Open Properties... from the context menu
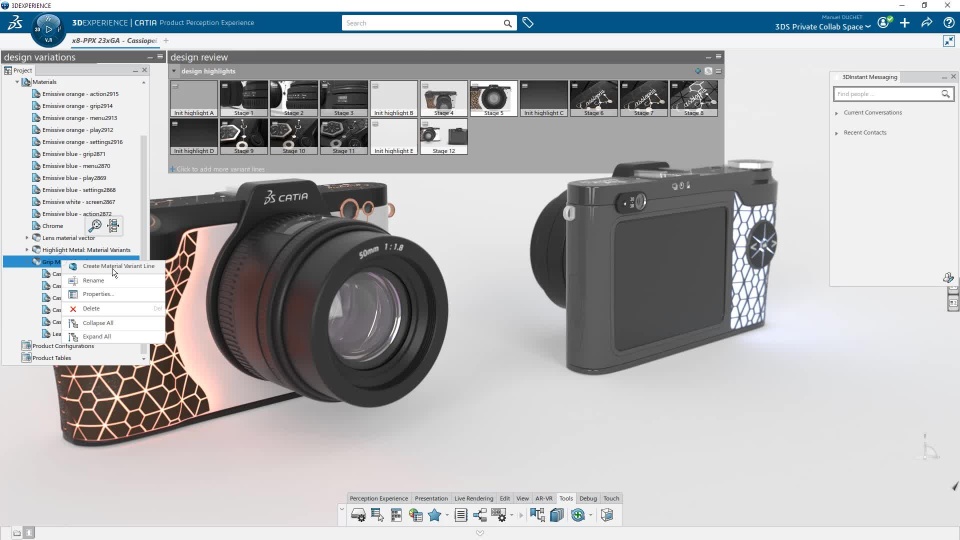Image resolution: width=960 pixels, height=540 pixels. click(113, 294)
